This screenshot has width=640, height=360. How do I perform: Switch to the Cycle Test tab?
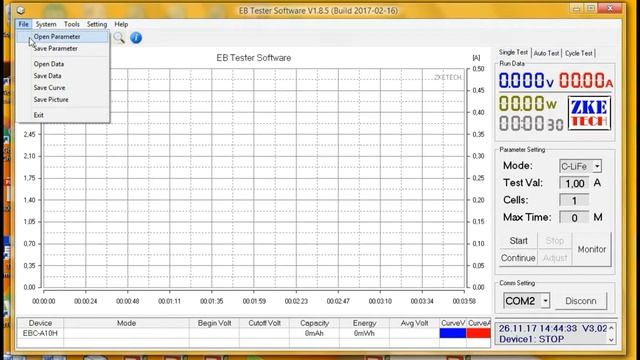click(x=578, y=53)
